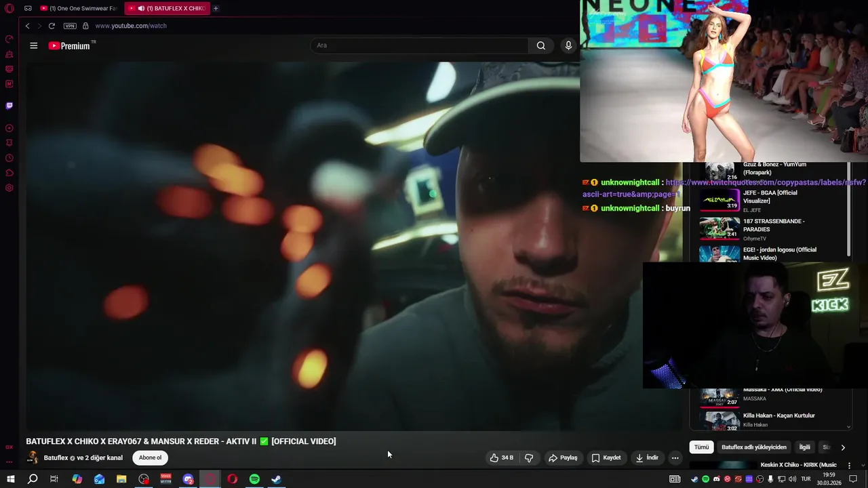Select the İlgili filter chip

pos(804,447)
